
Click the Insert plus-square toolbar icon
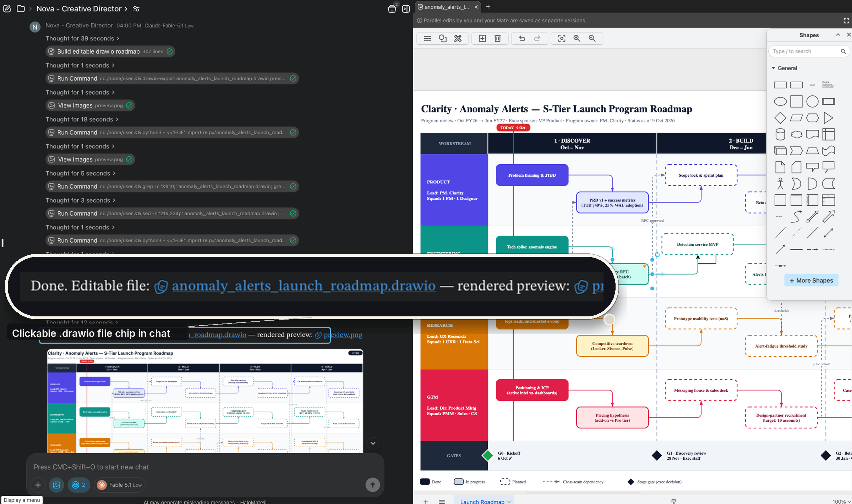(x=482, y=38)
